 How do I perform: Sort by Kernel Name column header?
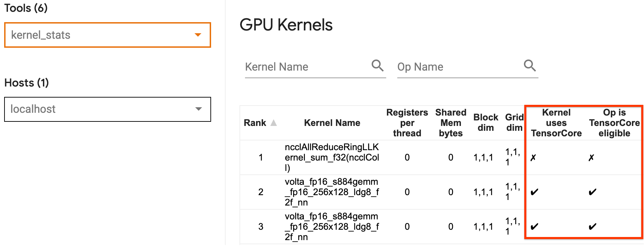pyautogui.click(x=332, y=123)
